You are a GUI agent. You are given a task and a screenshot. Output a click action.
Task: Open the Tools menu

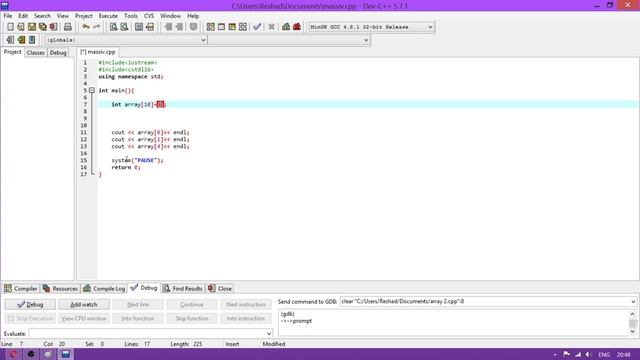click(131, 16)
